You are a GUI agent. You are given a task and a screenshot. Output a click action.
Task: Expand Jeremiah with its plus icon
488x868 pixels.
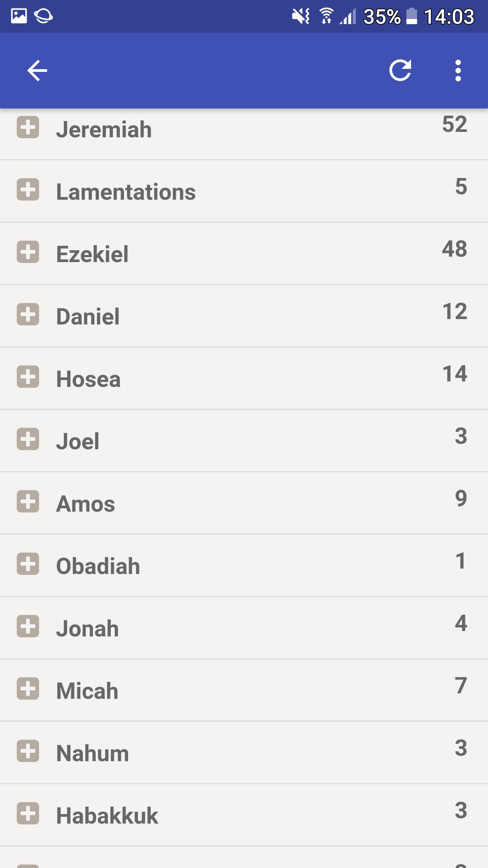(x=28, y=127)
